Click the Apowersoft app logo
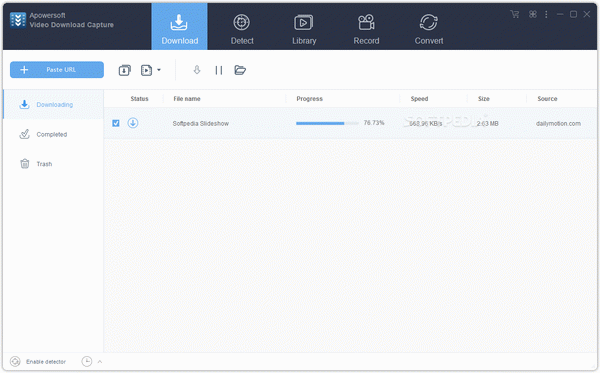 click(x=18, y=20)
